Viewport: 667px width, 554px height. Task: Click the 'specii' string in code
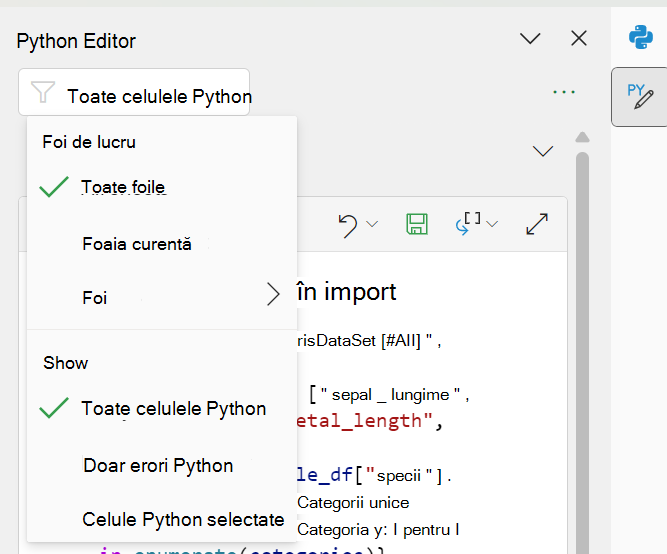click(399, 475)
